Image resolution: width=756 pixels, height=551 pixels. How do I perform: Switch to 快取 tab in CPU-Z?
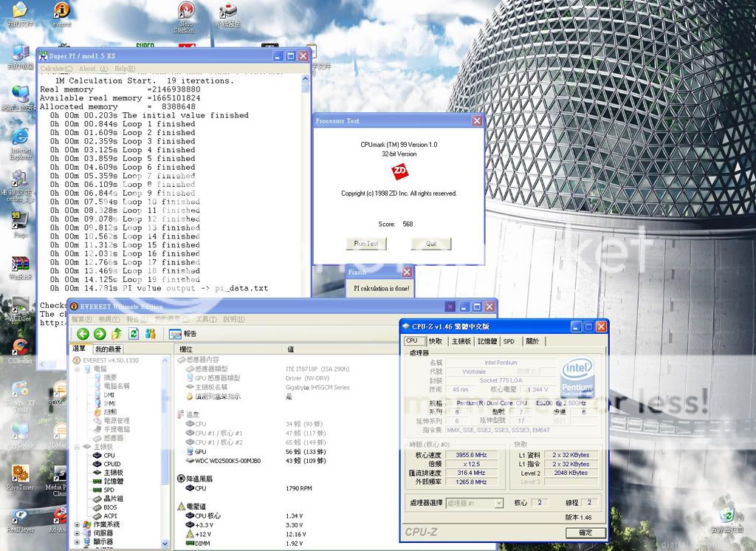tap(436, 341)
